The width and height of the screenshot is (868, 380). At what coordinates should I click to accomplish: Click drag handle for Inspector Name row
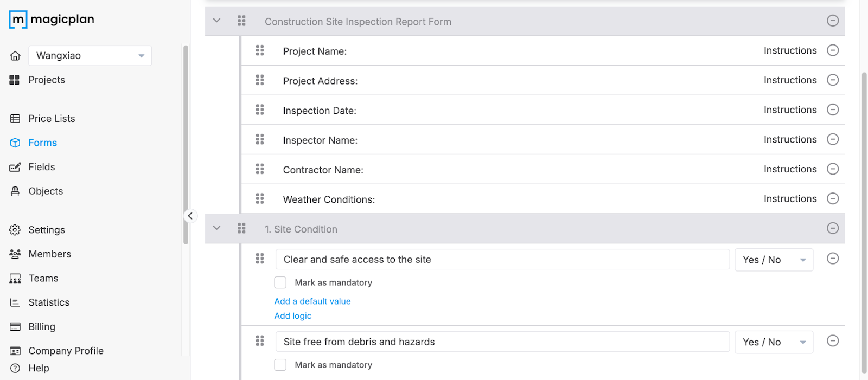[x=260, y=139]
